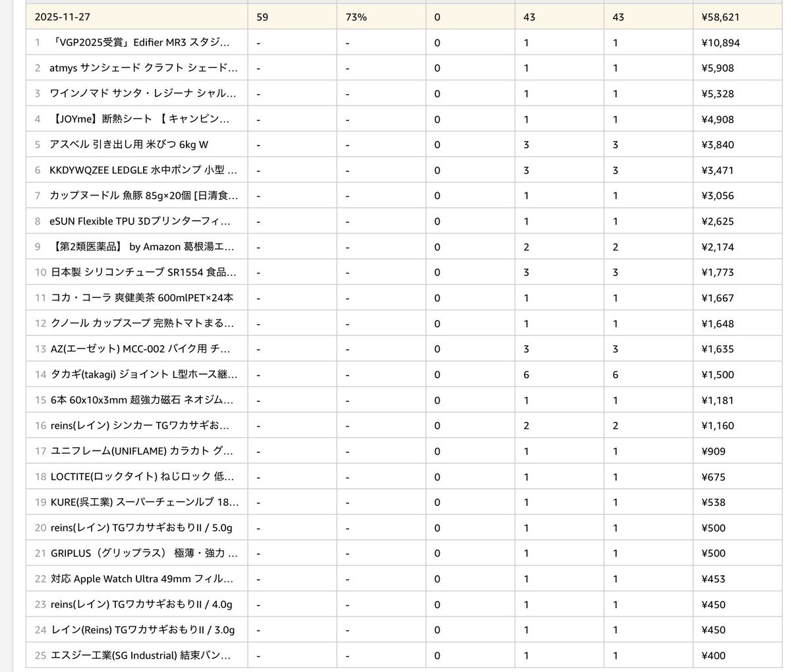This screenshot has width=791, height=672.
Task: Click the ¥1,667 revenue amount
Action: point(718,298)
